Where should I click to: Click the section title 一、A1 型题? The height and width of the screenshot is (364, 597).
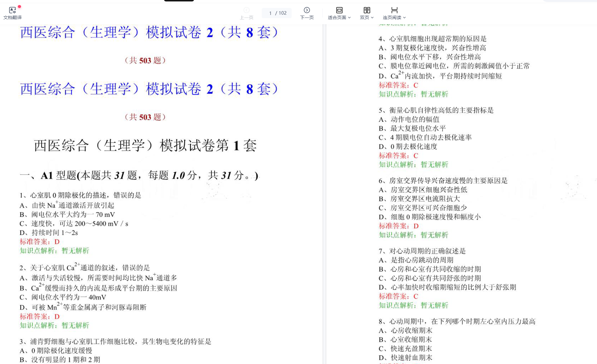139,175
